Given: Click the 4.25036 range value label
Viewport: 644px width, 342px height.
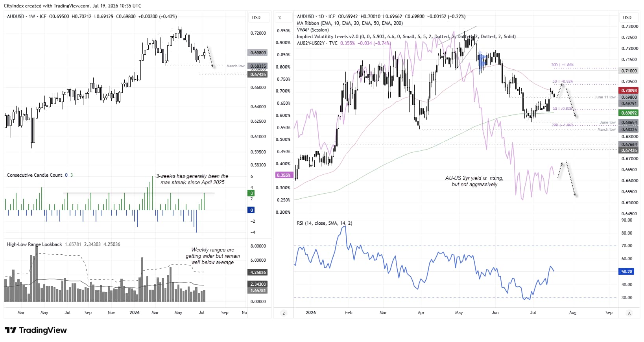Looking at the screenshot, I should [x=258, y=272].
